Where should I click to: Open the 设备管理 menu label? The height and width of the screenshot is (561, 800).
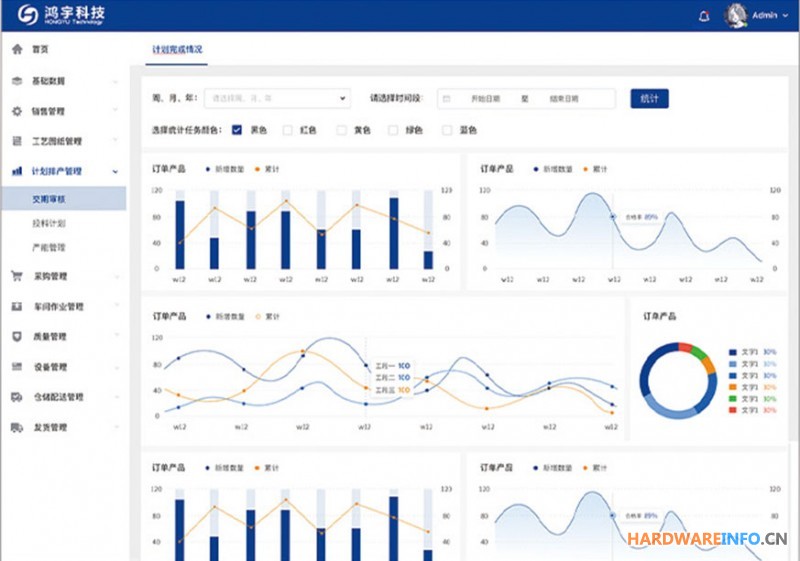[50, 367]
